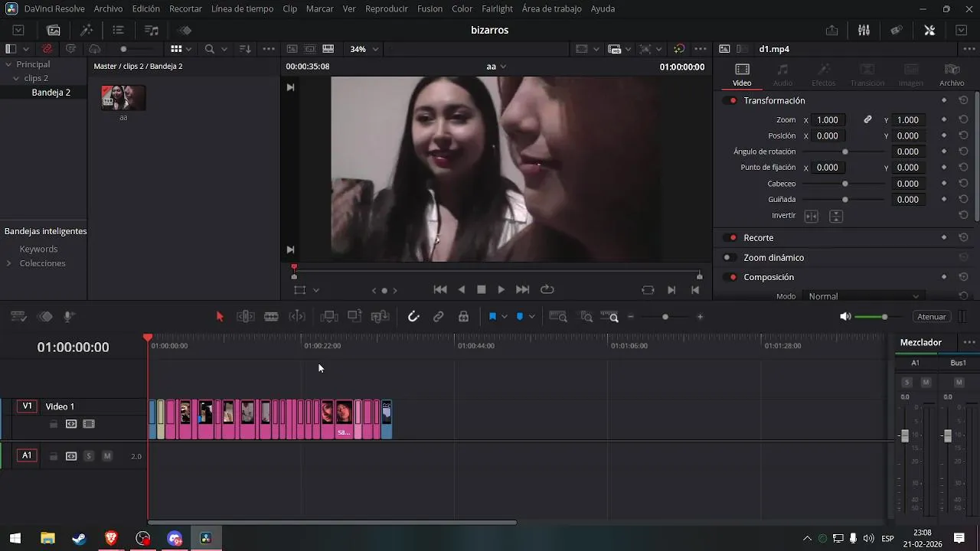Select the Trim Edit Mode tool
Image resolution: width=980 pixels, height=551 pixels.
click(x=246, y=317)
